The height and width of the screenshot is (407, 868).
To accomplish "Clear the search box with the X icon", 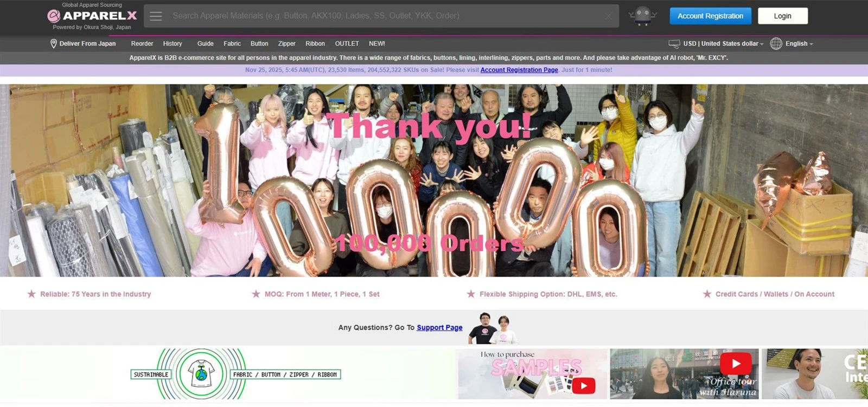I will pos(608,16).
